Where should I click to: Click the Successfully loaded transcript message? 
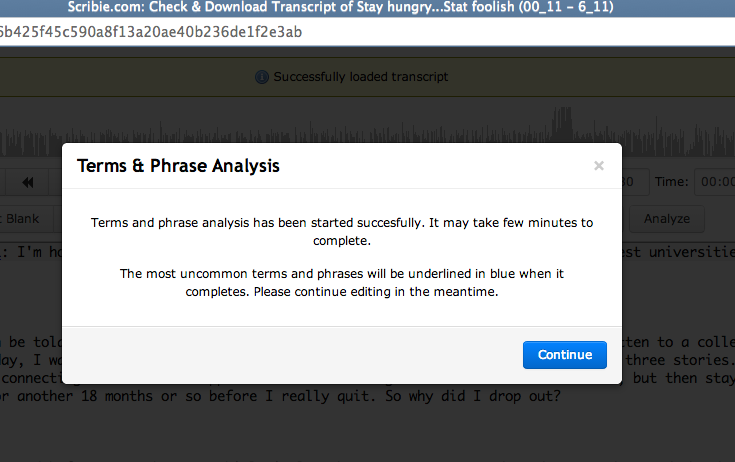click(x=361, y=77)
